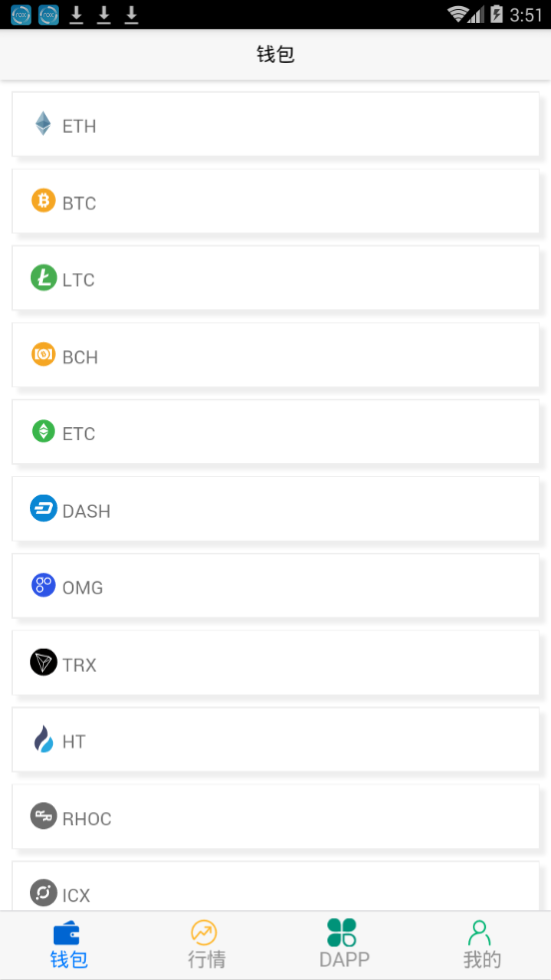Select the ETH wallet card
Image resolution: width=551 pixels, height=980 pixels.
click(x=275, y=124)
